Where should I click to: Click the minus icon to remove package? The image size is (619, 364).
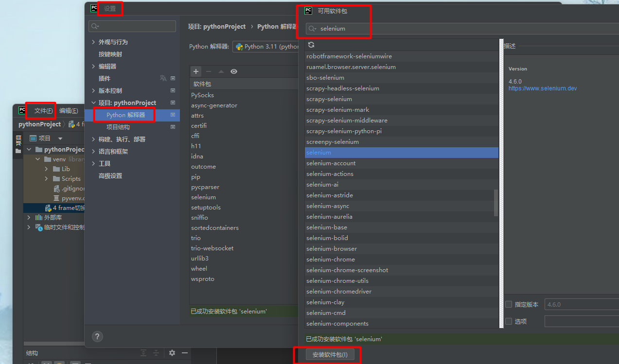209,71
